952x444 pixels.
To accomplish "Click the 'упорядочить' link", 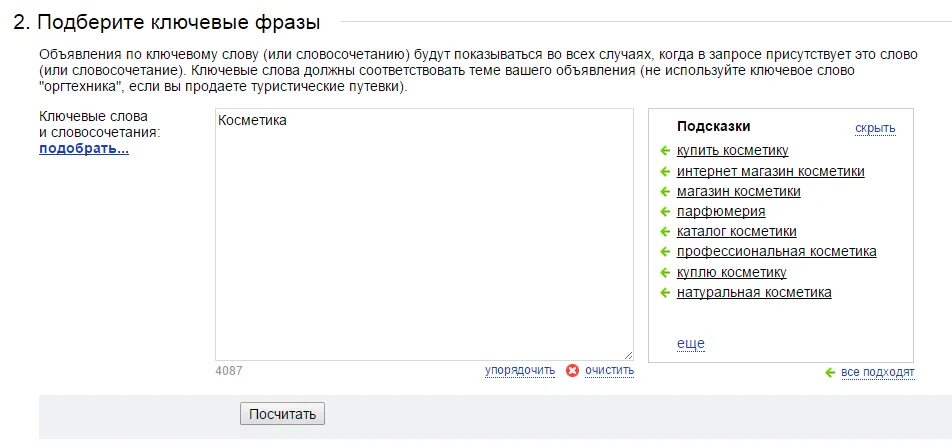I will pyautogui.click(x=519, y=370).
